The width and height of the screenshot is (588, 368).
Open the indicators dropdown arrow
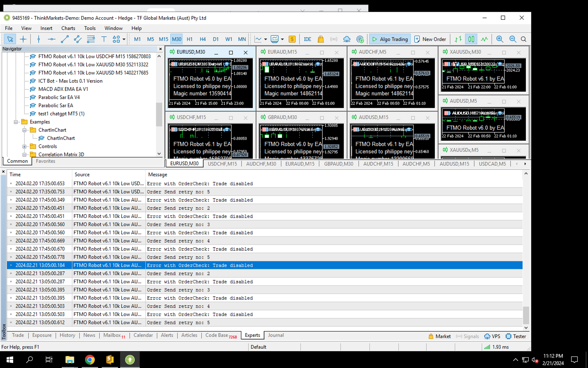click(x=282, y=39)
